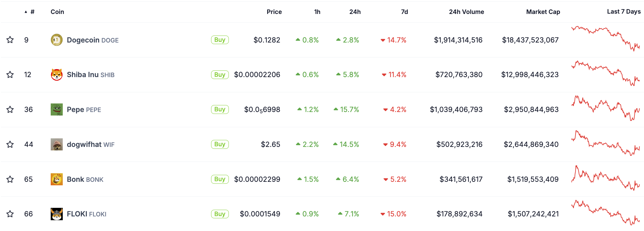
Task: Open the Pepe frog logo
Action: click(57, 109)
